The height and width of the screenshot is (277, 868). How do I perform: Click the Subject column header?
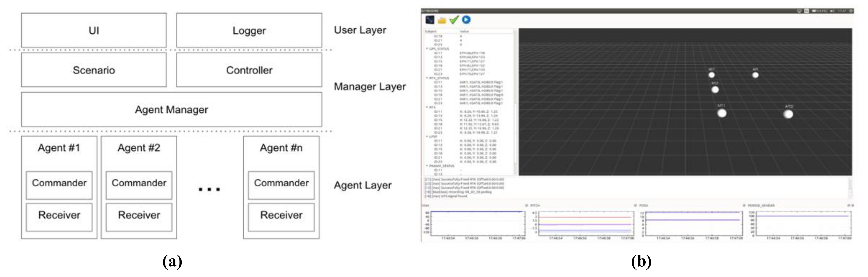[431, 31]
